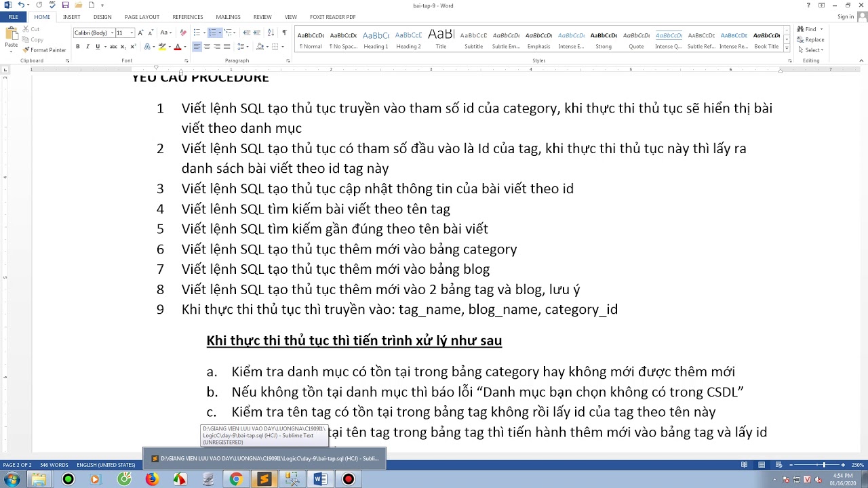Save the document from Quick Access Toolbar
Image resolution: width=868 pixels, height=488 pixels.
tap(65, 5)
